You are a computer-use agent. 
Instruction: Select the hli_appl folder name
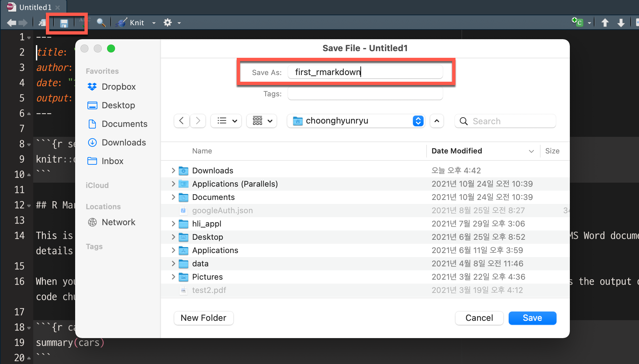pyautogui.click(x=206, y=224)
